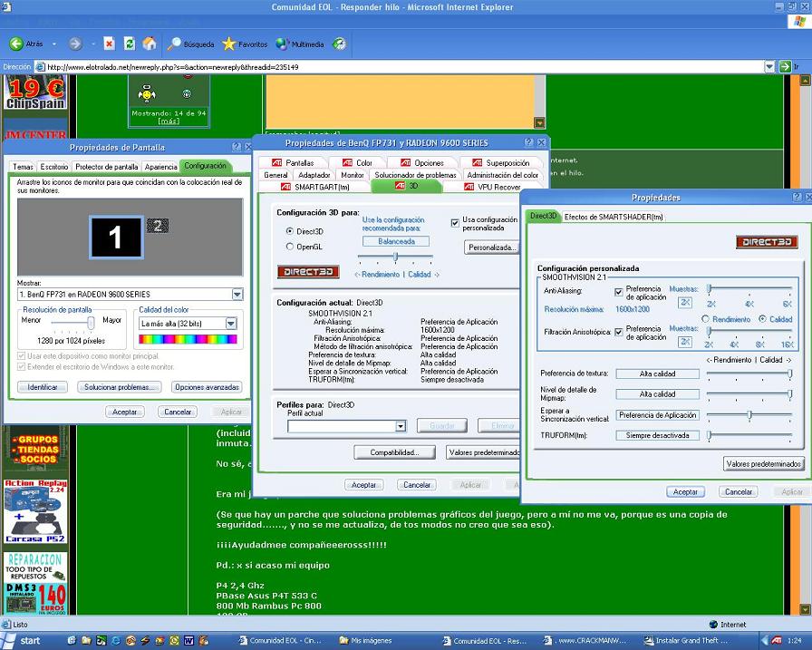
Task: Refresh the page with green arrows icon
Action: click(x=130, y=44)
